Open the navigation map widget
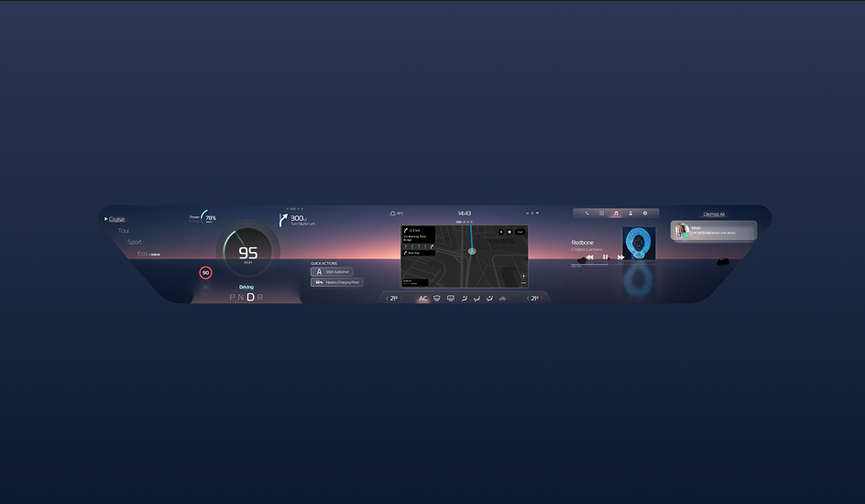Screen dimensions: 865x504 (x=465, y=257)
